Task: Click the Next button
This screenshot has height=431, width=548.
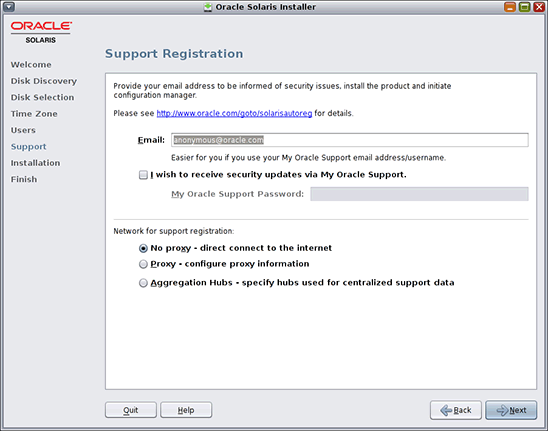Action: 511,410
